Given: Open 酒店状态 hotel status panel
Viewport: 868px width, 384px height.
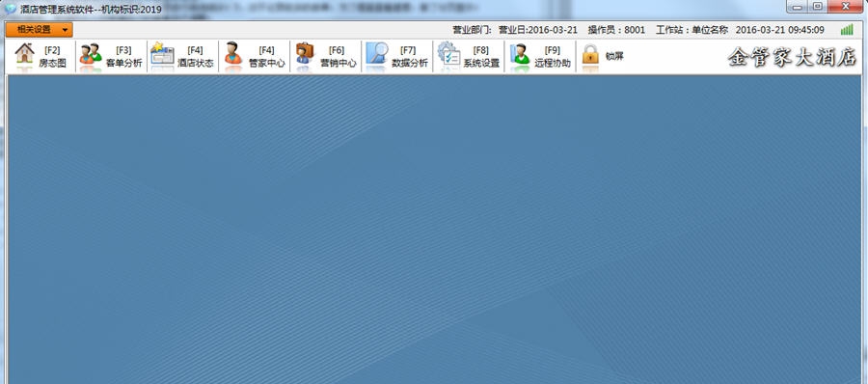Looking at the screenshot, I should tap(182, 57).
